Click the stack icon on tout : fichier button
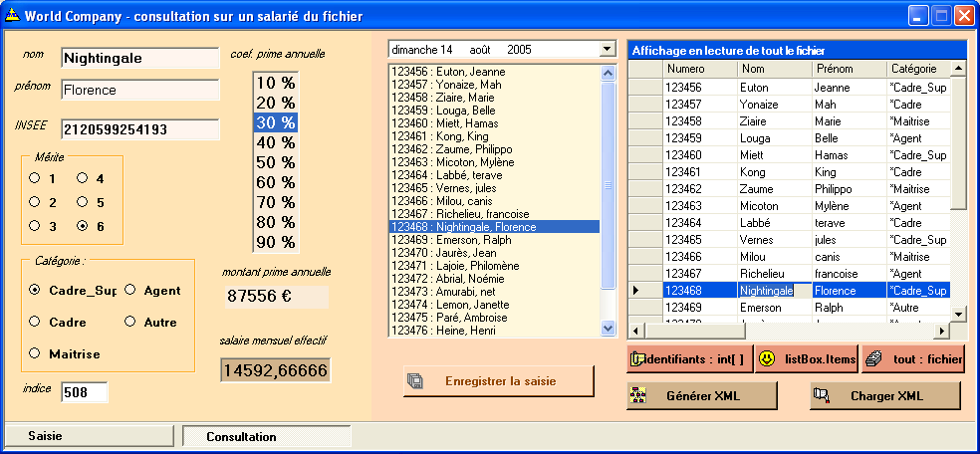The image size is (980, 454). click(x=873, y=358)
